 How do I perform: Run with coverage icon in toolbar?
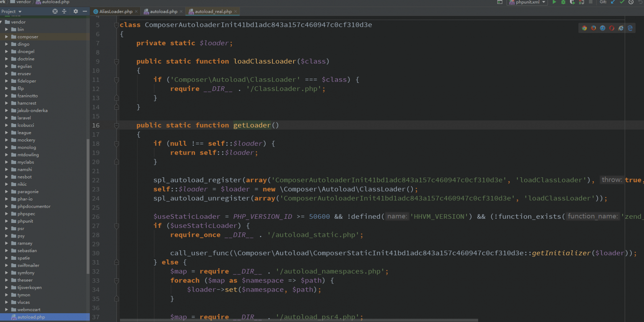point(572,2)
